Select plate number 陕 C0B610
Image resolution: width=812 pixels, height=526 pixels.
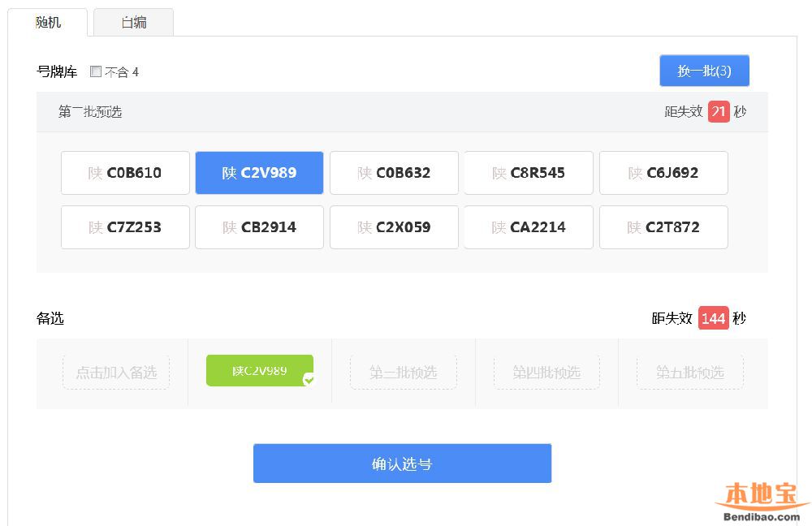pyautogui.click(x=125, y=173)
